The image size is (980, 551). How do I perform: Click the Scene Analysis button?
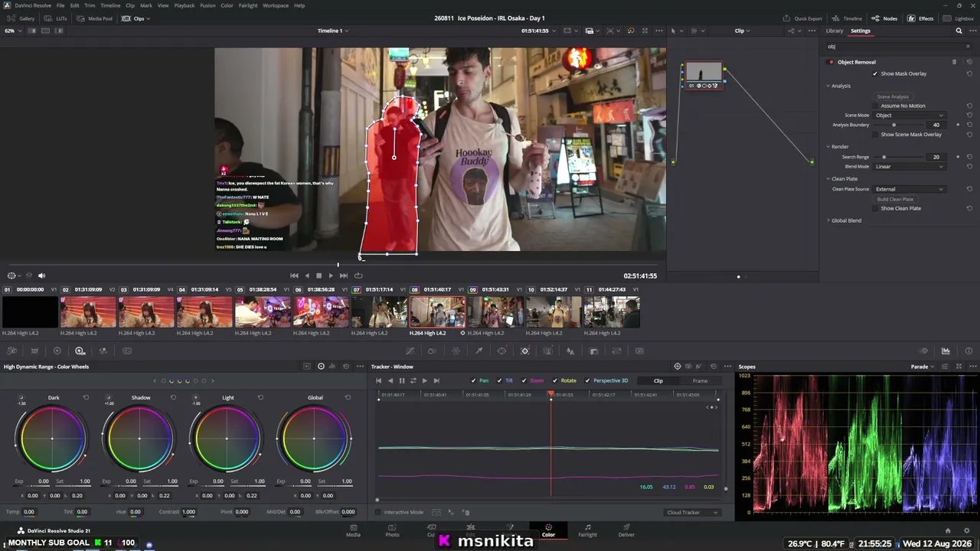point(893,97)
